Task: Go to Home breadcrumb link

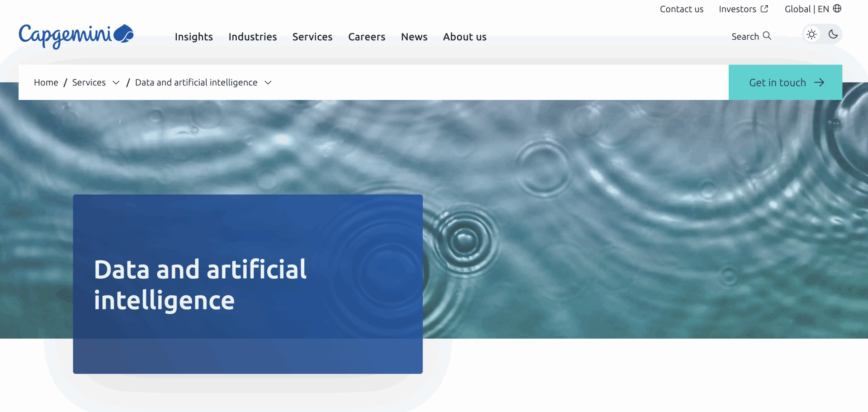Action: [46, 82]
